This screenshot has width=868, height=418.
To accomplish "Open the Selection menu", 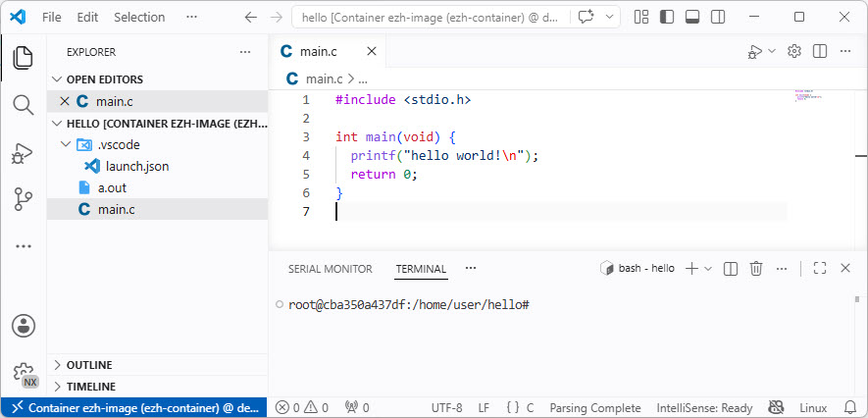I will pyautogui.click(x=139, y=17).
